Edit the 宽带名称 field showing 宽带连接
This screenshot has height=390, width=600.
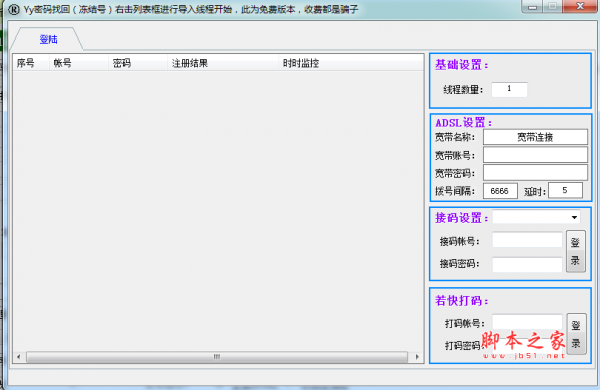point(535,137)
